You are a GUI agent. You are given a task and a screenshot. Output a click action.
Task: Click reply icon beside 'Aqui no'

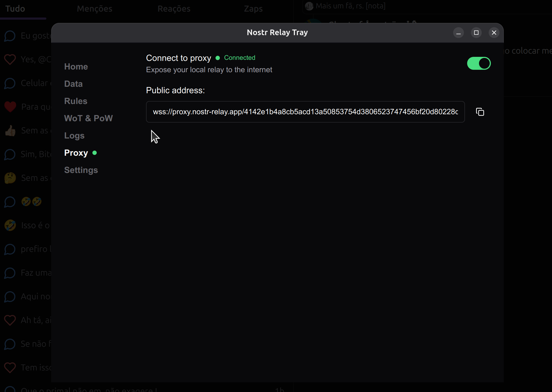point(10,297)
